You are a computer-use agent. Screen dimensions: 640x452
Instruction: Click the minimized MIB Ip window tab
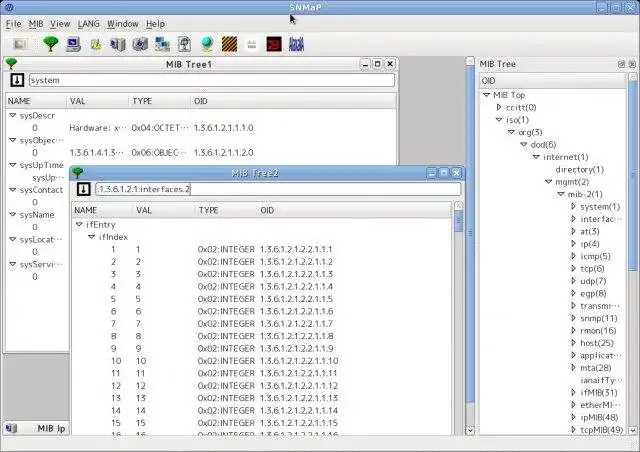click(36, 428)
